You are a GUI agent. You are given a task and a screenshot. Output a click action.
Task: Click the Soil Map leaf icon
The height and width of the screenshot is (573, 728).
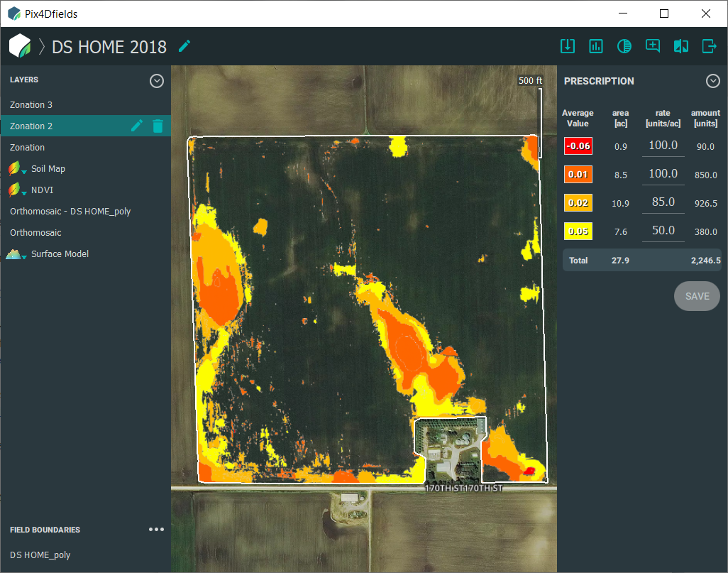tap(14, 168)
